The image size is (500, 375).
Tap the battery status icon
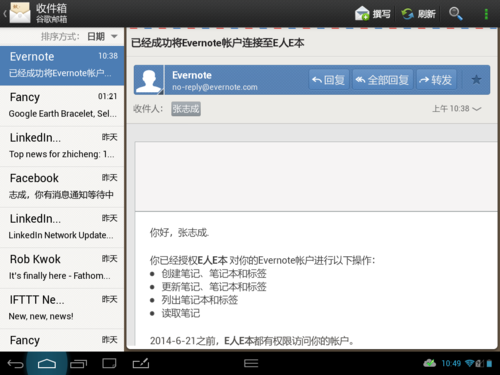pyautogui.click(x=489, y=363)
